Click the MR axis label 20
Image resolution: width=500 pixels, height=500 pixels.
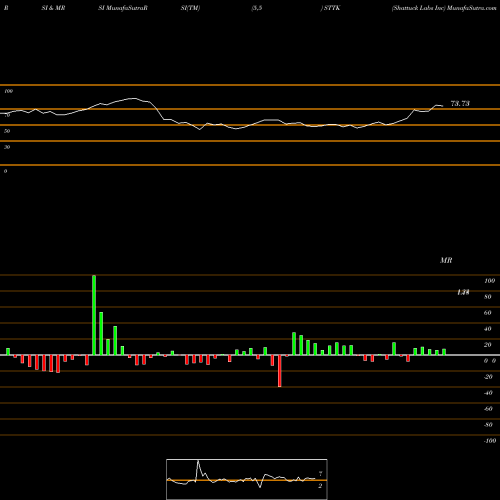tap(488, 345)
